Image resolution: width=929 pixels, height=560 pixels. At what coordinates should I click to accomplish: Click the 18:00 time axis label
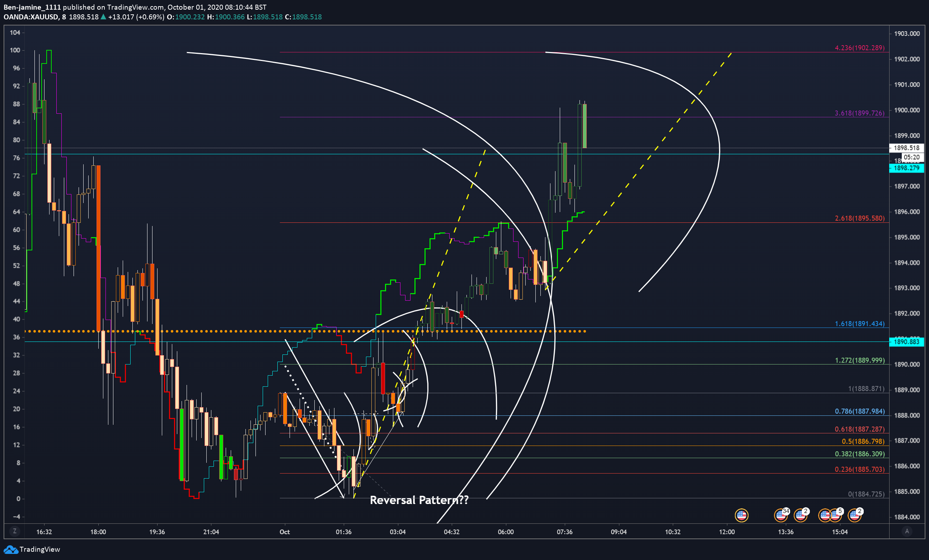coord(98,532)
